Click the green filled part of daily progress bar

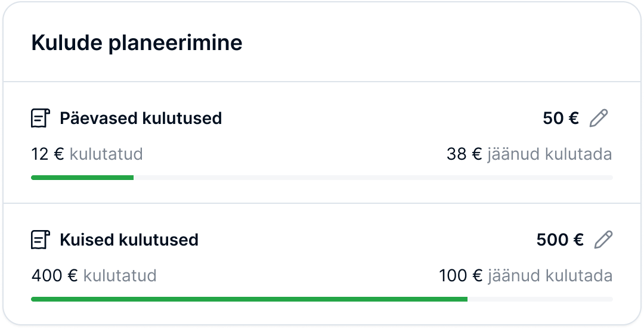[x=82, y=178]
